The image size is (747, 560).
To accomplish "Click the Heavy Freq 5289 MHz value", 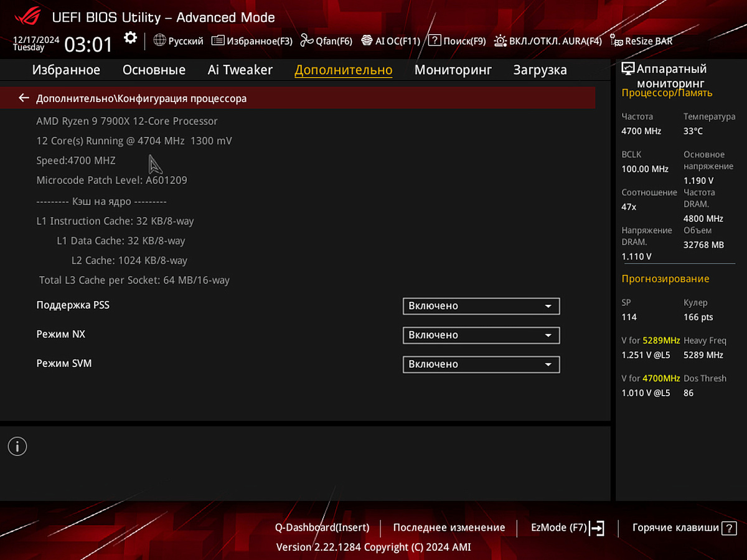I will [x=703, y=355].
